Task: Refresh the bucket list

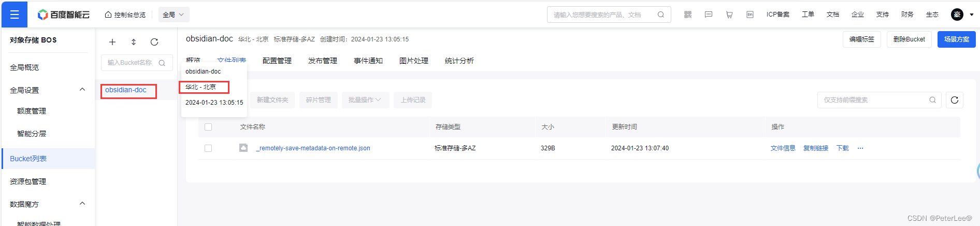Action: pyautogui.click(x=154, y=42)
